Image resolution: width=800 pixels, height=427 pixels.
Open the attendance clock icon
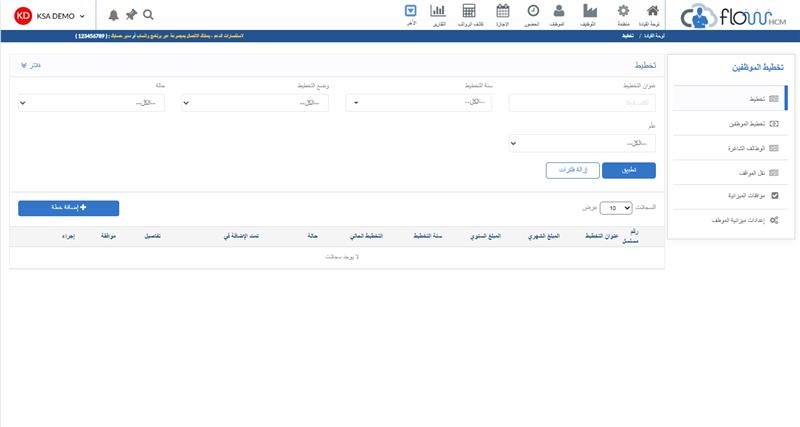click(x=532, y=11)
